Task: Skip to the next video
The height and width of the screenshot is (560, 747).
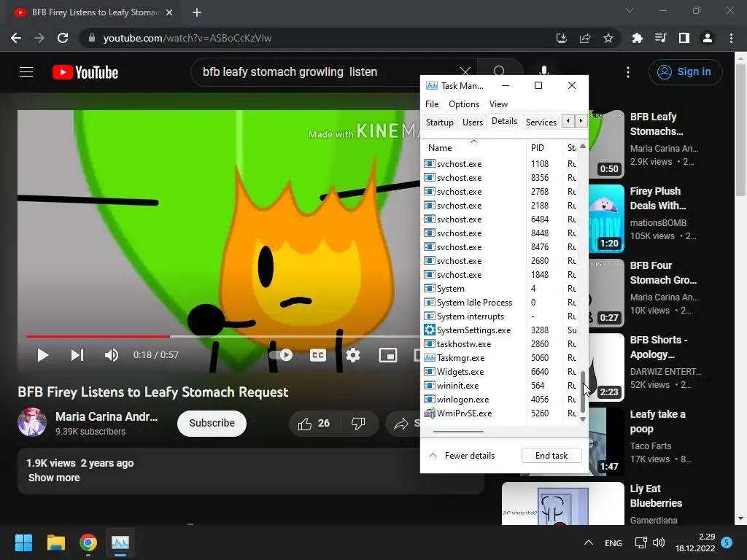Action: (77, 355)
